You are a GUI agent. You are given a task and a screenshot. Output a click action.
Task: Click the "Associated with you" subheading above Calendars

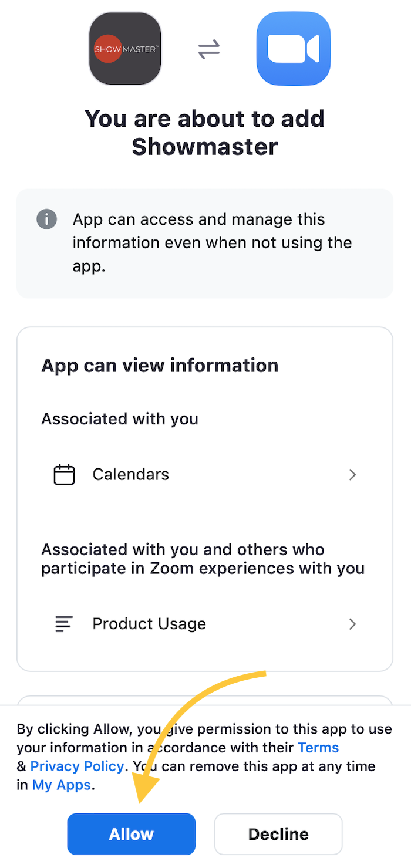[120, 419]
